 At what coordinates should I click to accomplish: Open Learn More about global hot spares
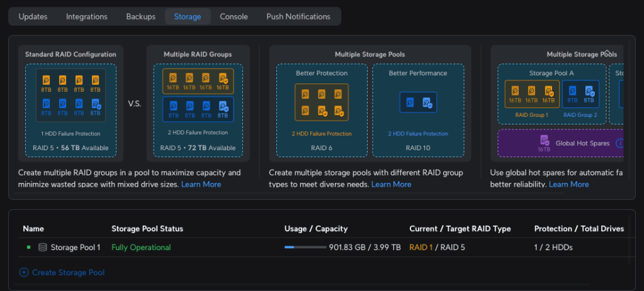click(x=568, y=184)
